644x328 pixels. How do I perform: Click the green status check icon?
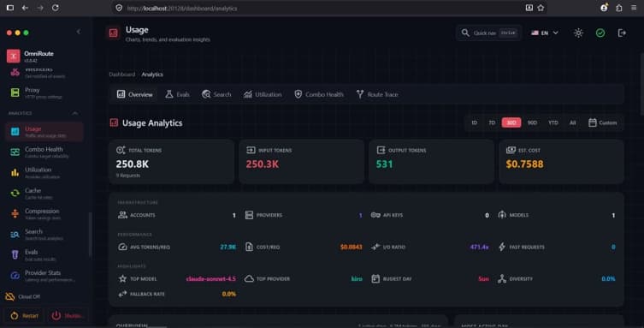(600, 33)
